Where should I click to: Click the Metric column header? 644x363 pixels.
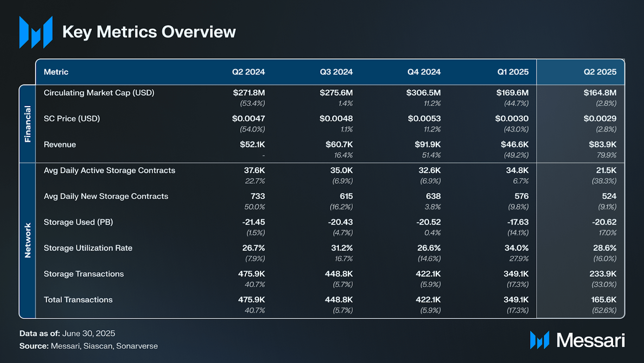[x=56, y=72]
